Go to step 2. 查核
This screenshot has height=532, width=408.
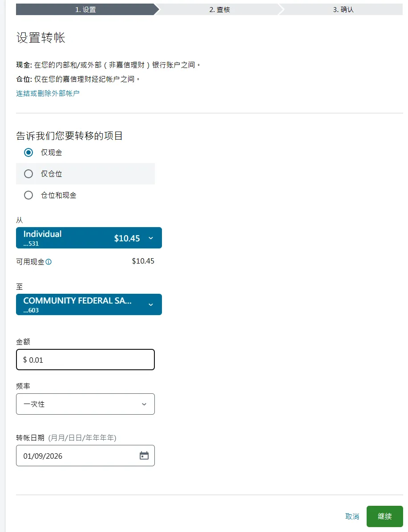220,9
